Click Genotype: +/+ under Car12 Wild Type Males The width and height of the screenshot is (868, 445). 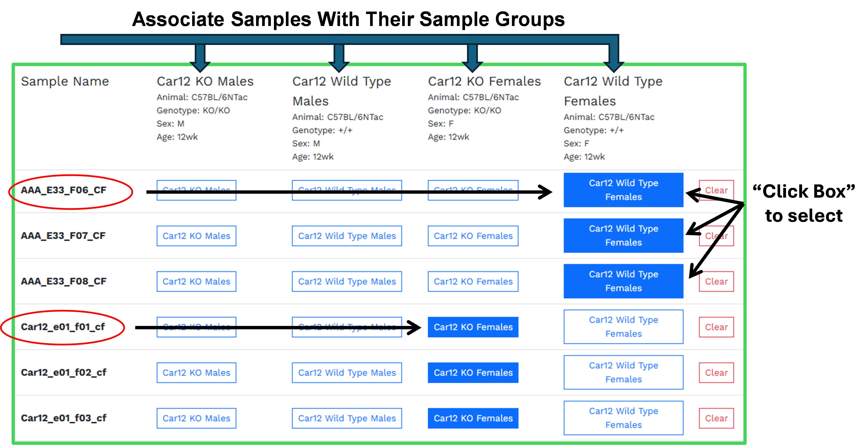322,130
